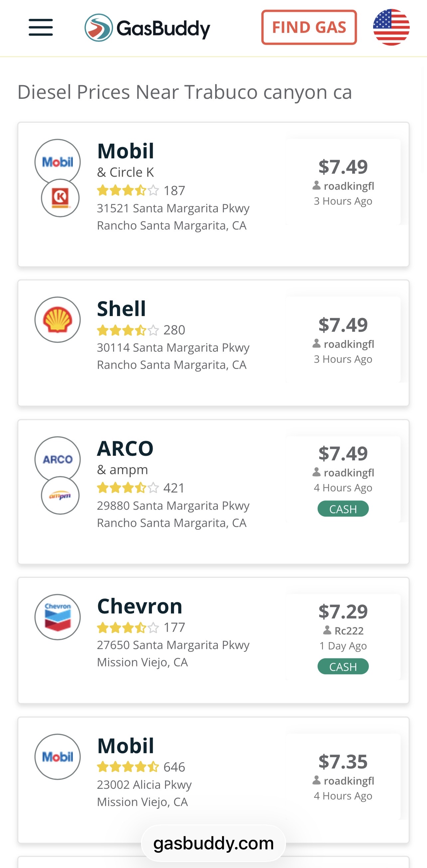Tap the FIND GAS button
427x868 pixels.
(309, 27)
